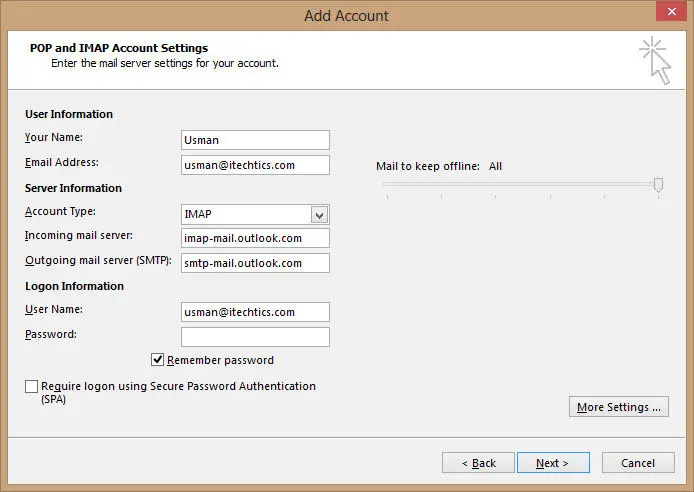Go back with the Back button
This screenshot has height=492, width=694.
tap(478, 463)
